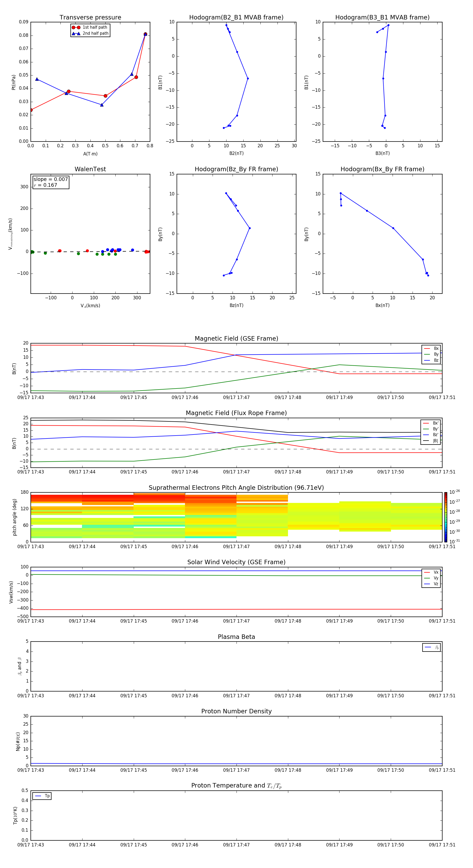Click the pitch angle colorbar

446,517
